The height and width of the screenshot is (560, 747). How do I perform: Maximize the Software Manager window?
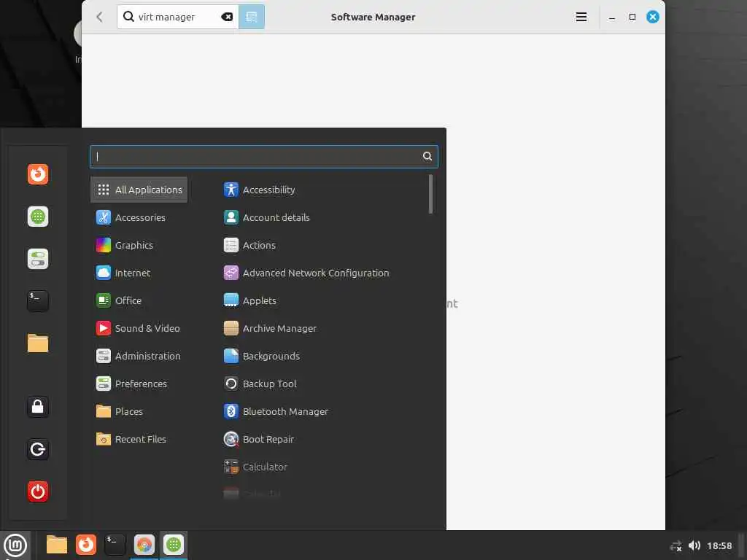coord(632,17)
